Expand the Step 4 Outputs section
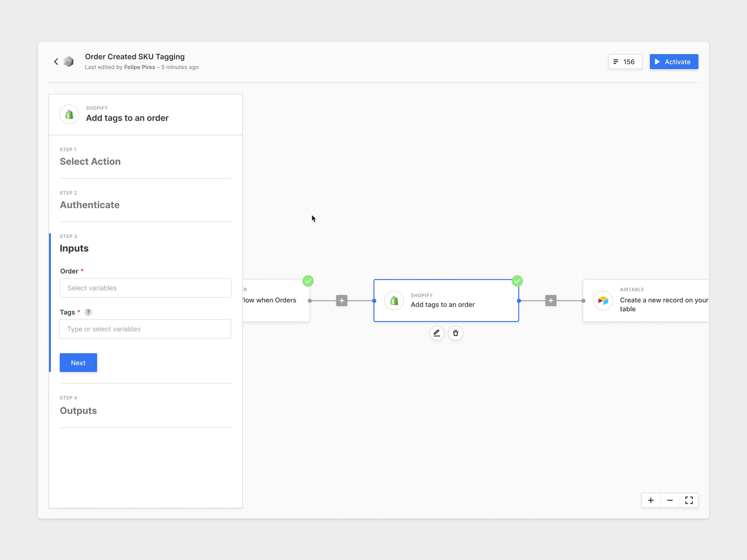The width and height of the screenshot is (747, 560). tap(78, 411)
